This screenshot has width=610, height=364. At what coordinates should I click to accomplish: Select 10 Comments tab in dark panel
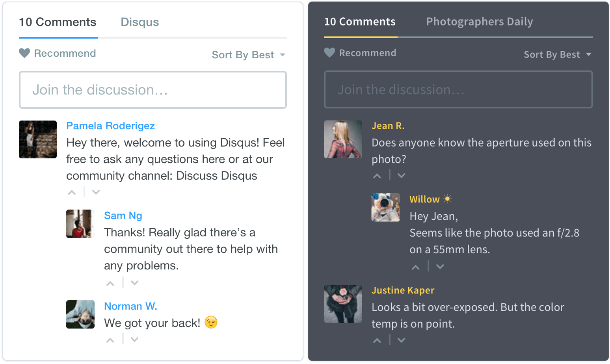[x=359, y=22]
